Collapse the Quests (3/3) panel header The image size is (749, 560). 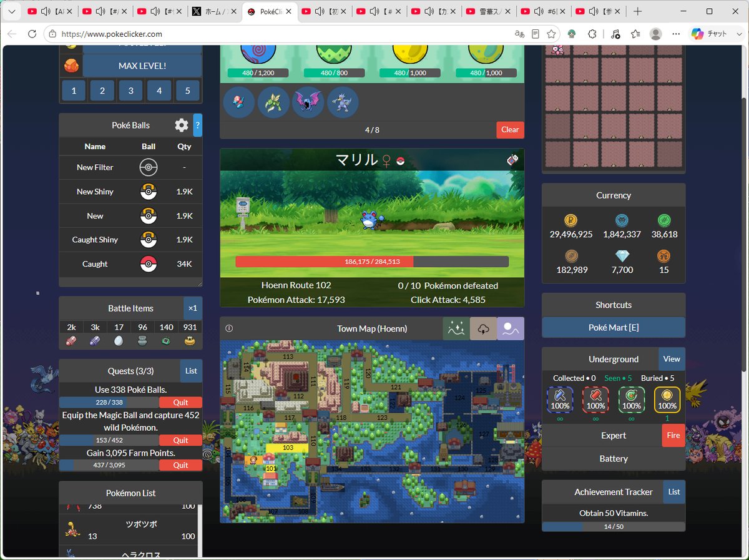point(130,371)
